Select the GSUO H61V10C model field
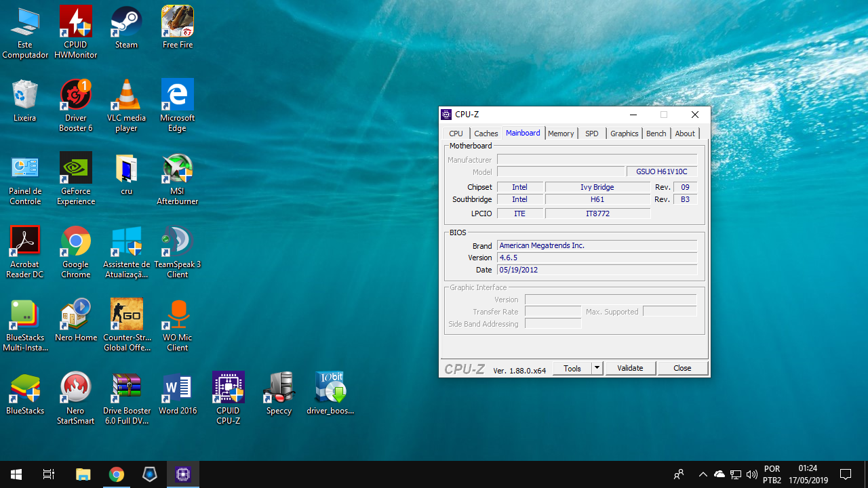Screen dimensions: 868x488 (x=662, y=172)
